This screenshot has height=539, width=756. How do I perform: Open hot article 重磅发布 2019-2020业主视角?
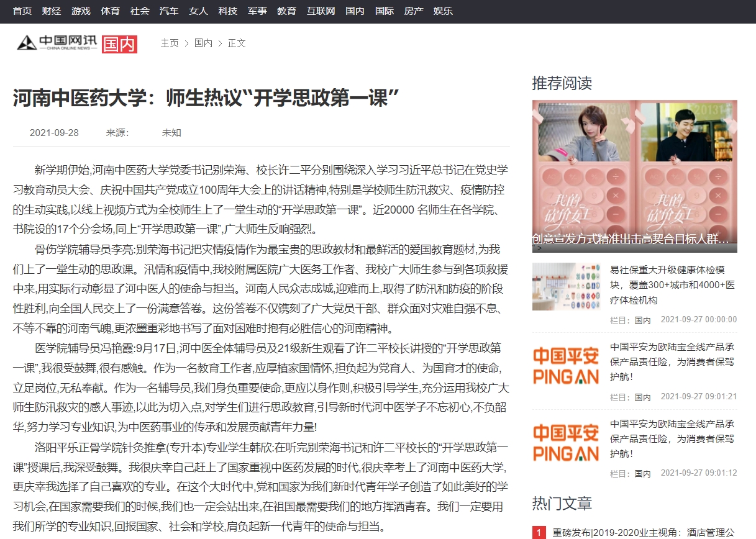point(643,533)
